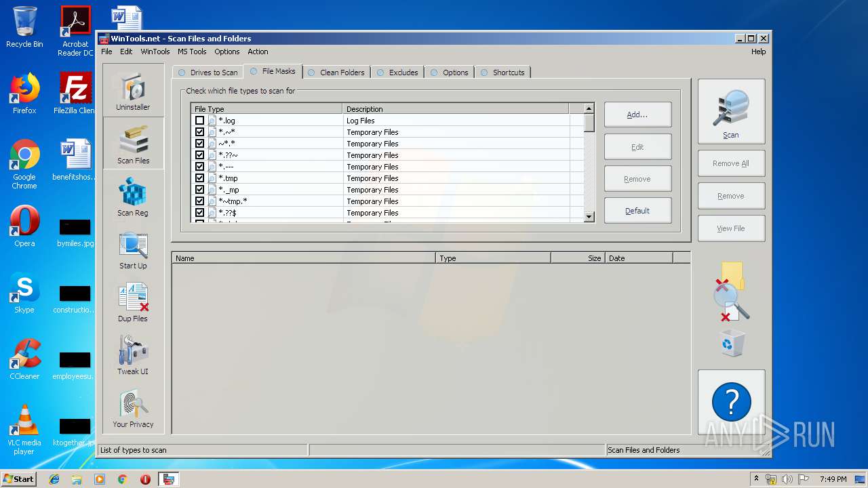The height and width of the screenshot is (488, 868).
Task: Click the blue question mark help icon
Action: pos(731,402)
